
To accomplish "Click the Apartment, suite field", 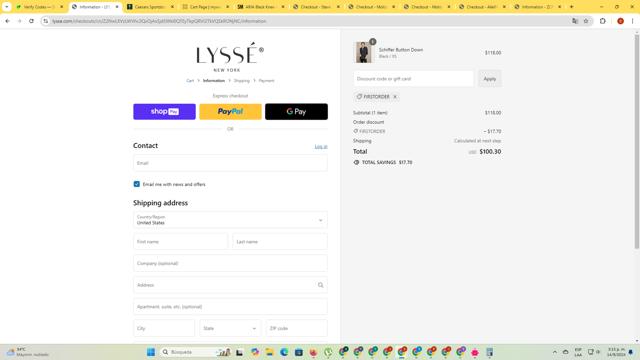I will point(230,307).
